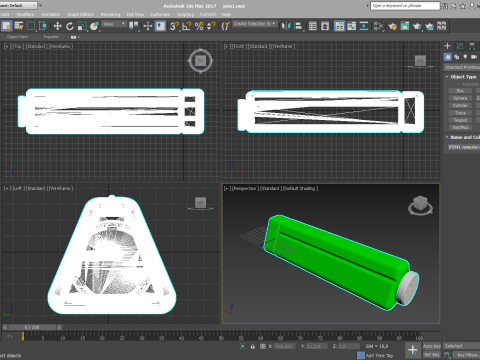This screenshot has width=480, height=360.
Task: Enable Auto Key mode
Action: point(432,346)
